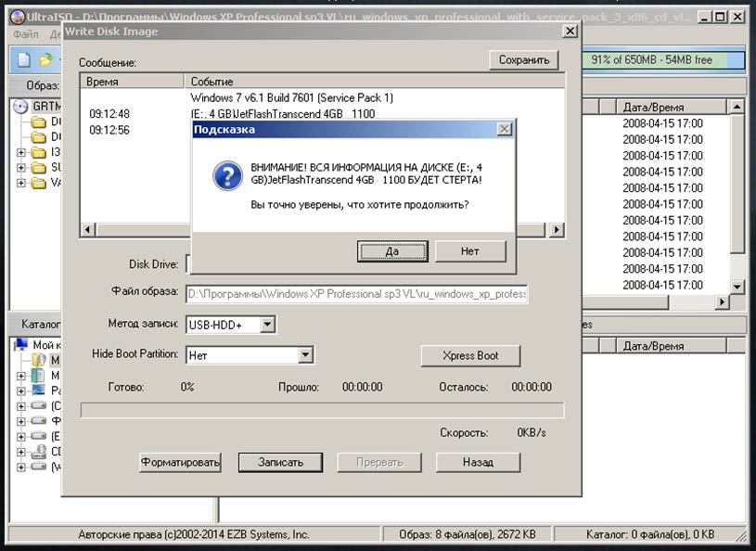The width and height of the screenshot is (756, 551).
Task: Click the question mark icon in dialog
Action: (227, 176)
